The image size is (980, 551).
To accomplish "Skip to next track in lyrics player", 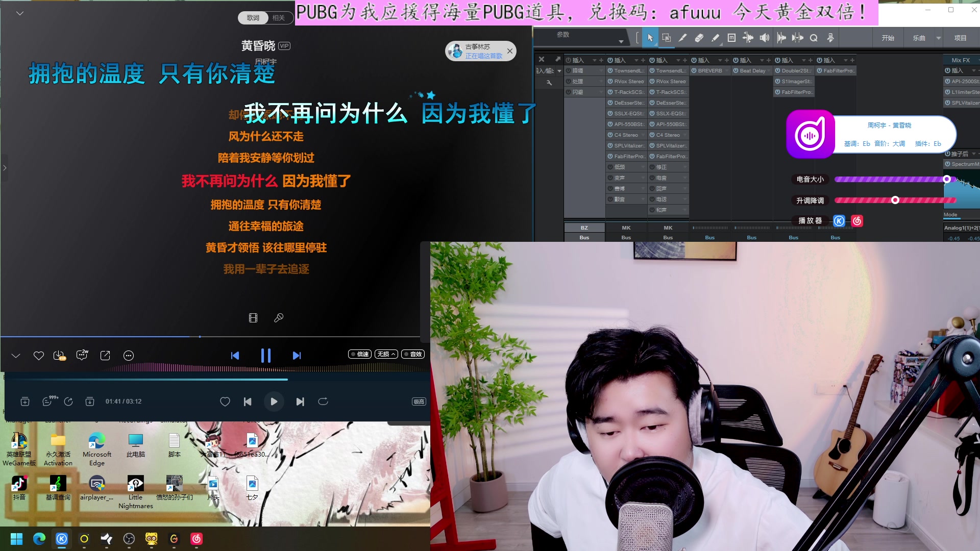I will click(297, 356).
